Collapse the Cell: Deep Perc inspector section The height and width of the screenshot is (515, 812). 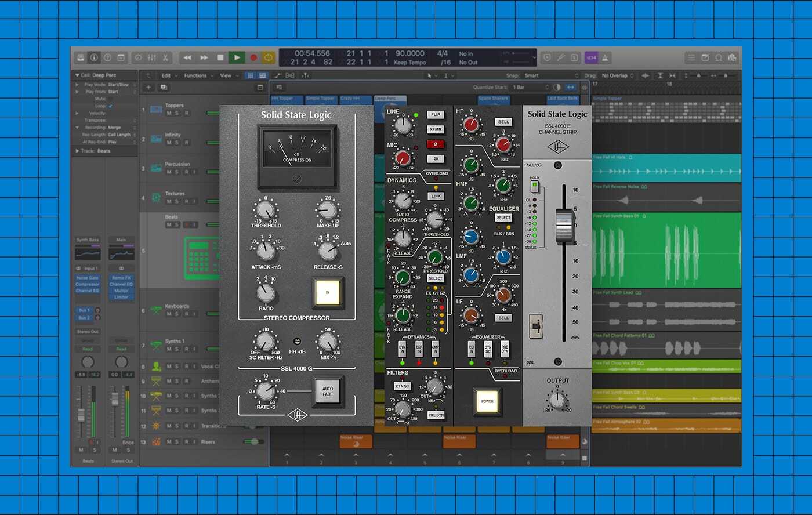(x=77, y=75)
